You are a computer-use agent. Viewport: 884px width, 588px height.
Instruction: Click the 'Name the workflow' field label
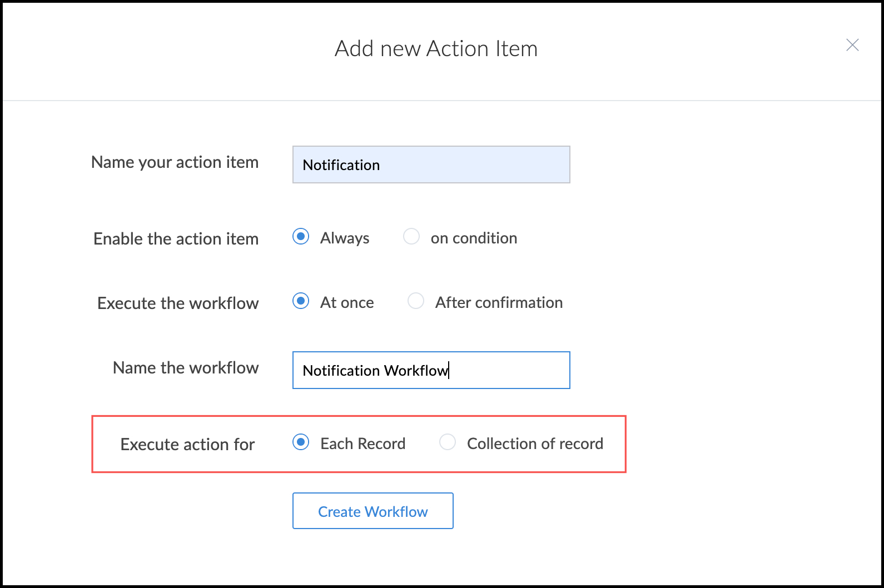point(186,368)
